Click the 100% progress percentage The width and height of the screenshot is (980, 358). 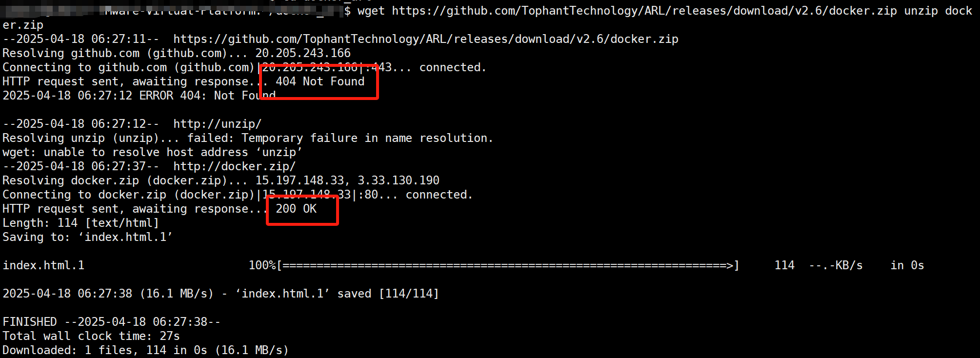pos(262,265)
